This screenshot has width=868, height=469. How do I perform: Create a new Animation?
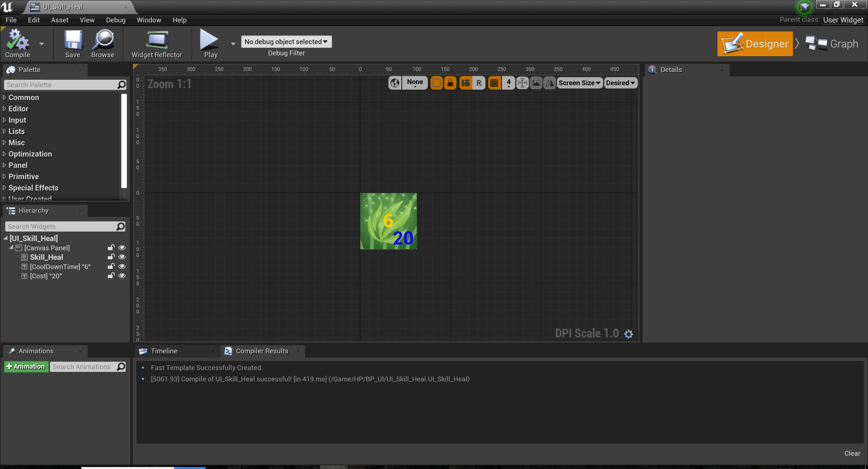coord(26,367)
